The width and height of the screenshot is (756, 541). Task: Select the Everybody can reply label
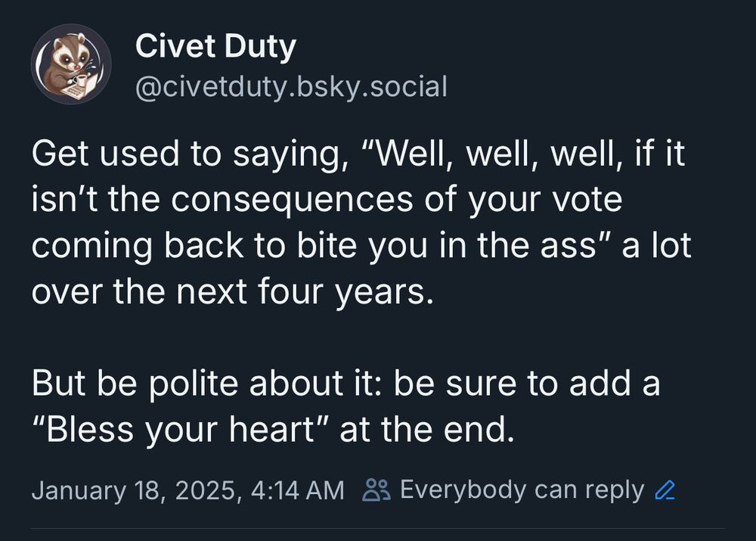point(522,490)
